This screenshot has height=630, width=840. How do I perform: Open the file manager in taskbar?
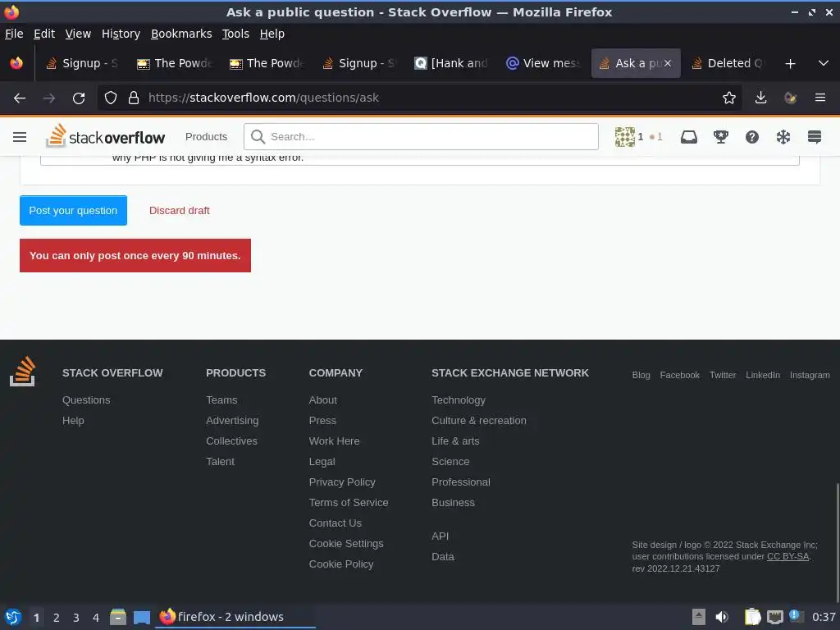coord(118,617)
